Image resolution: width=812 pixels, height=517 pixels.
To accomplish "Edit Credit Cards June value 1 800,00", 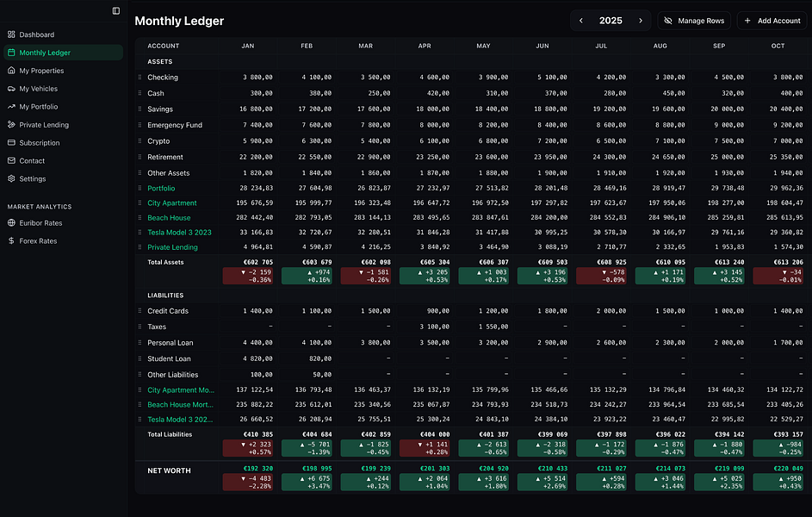I will click(542, 311).
